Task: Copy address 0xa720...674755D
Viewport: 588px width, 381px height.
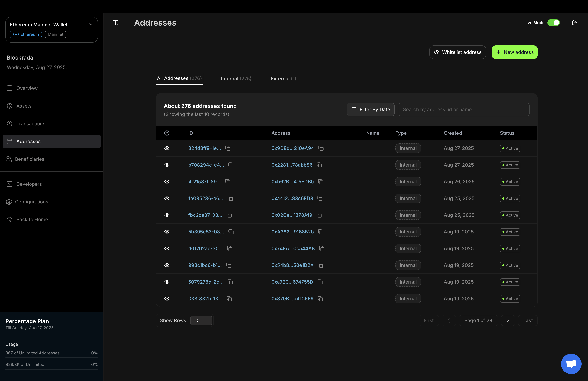Action: pyautogui.click(x=320, y=282)
